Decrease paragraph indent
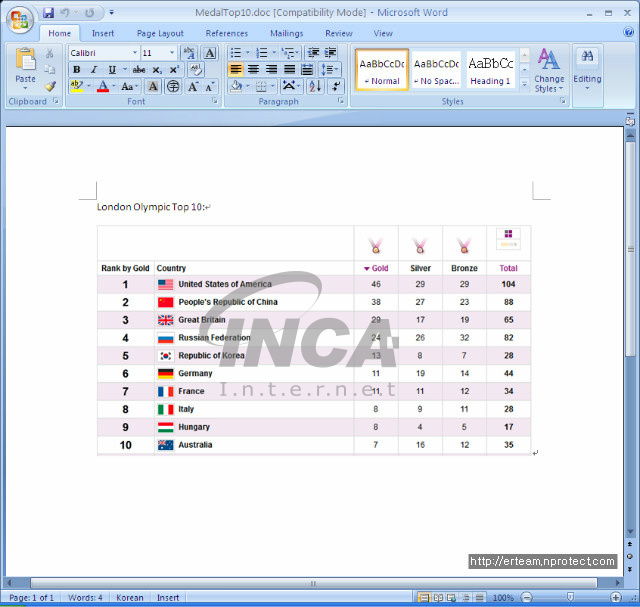The image size is (640, 607). click(313, 53)
